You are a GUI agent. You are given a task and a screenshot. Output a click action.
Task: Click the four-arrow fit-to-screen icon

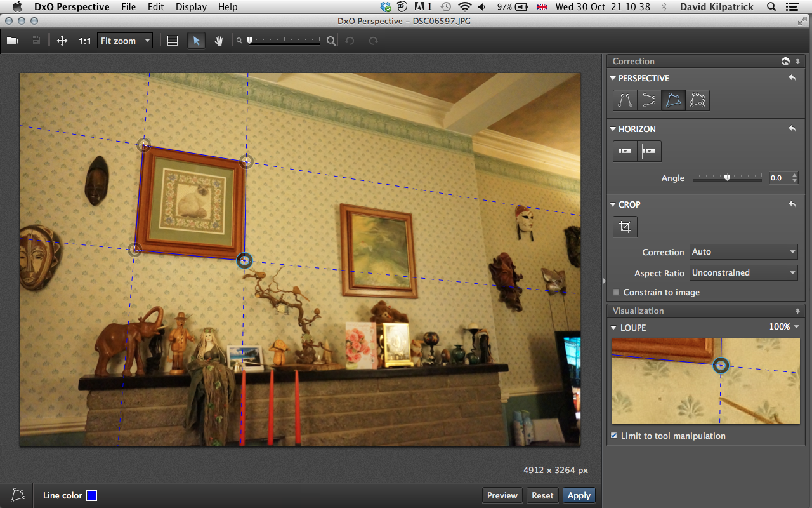(x=62, y=41)
